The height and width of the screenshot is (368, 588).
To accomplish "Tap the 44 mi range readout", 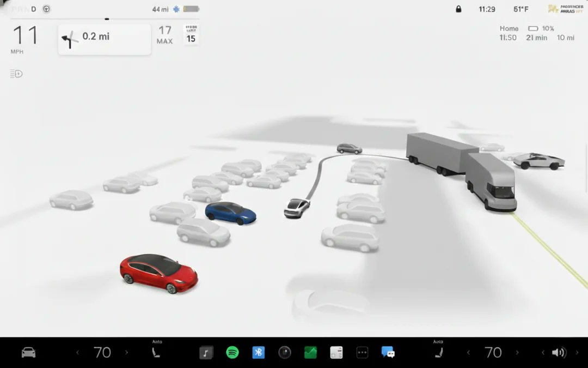I will pyautogui.click(x=160, y=9).
